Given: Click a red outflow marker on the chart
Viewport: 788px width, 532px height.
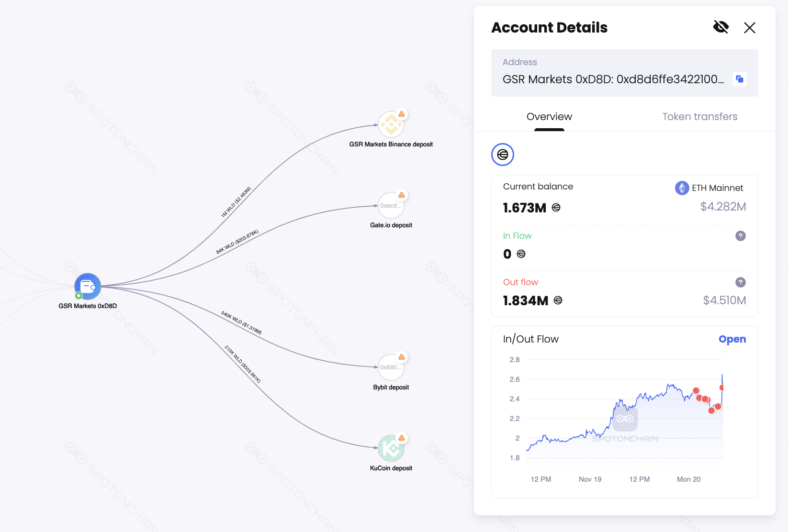Looking at the screenshot, I should (697, 391).
